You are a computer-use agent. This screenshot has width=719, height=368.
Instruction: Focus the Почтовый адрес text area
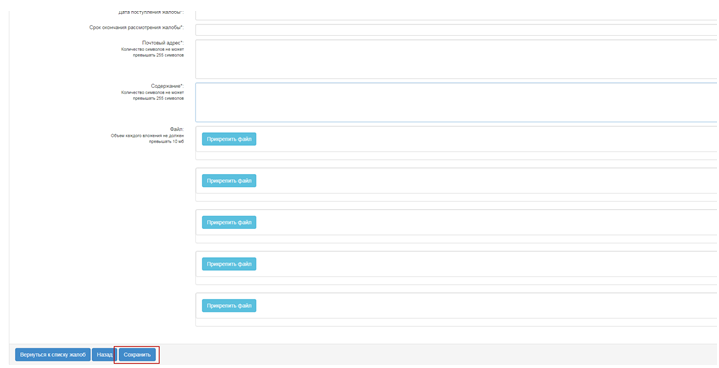[x=457, y=59]
